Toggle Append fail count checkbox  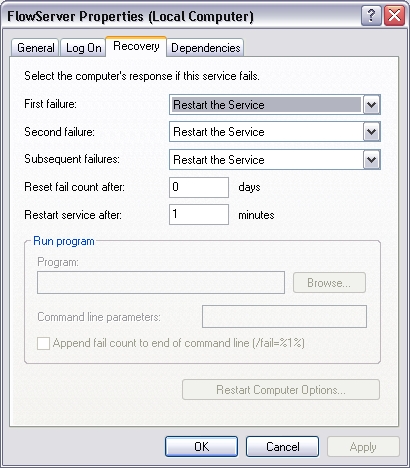pos(43,343)
